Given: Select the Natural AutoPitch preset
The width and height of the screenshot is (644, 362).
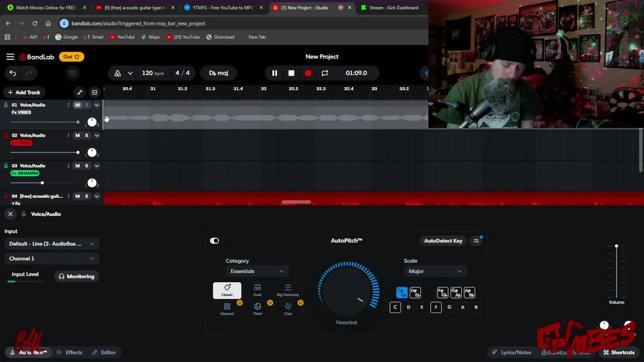Looking at the screenshot, I should click(227, 309).
